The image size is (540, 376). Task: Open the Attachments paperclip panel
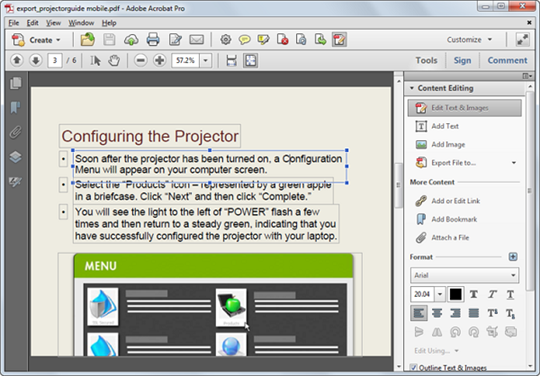click(x=15, y=132)
